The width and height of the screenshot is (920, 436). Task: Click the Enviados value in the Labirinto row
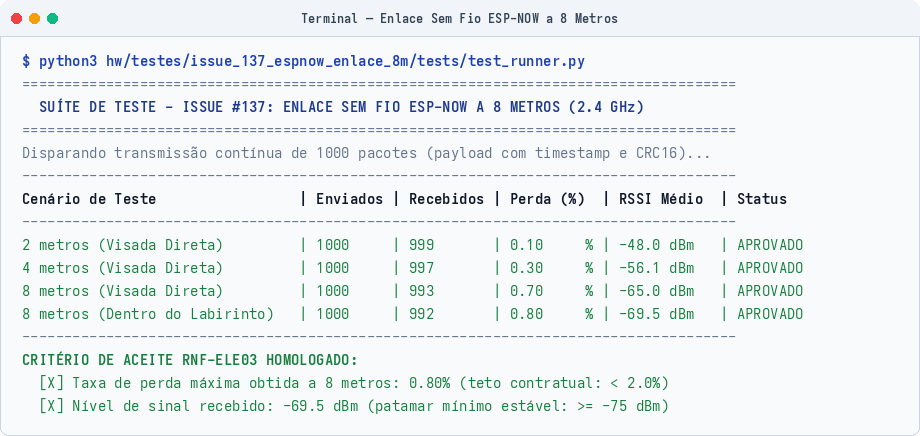pos(333,314)
